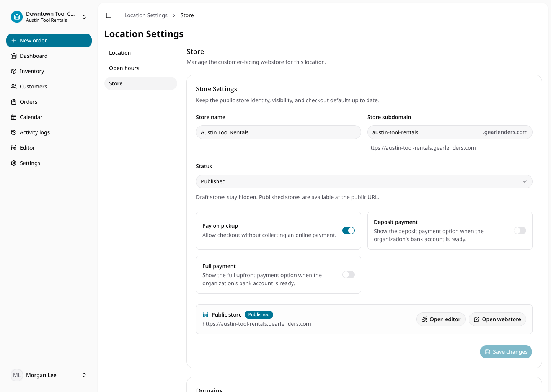Click the Editor storefront icon
Image resolution: width=551 pixels, height=392 pixels.
point(14,148)
